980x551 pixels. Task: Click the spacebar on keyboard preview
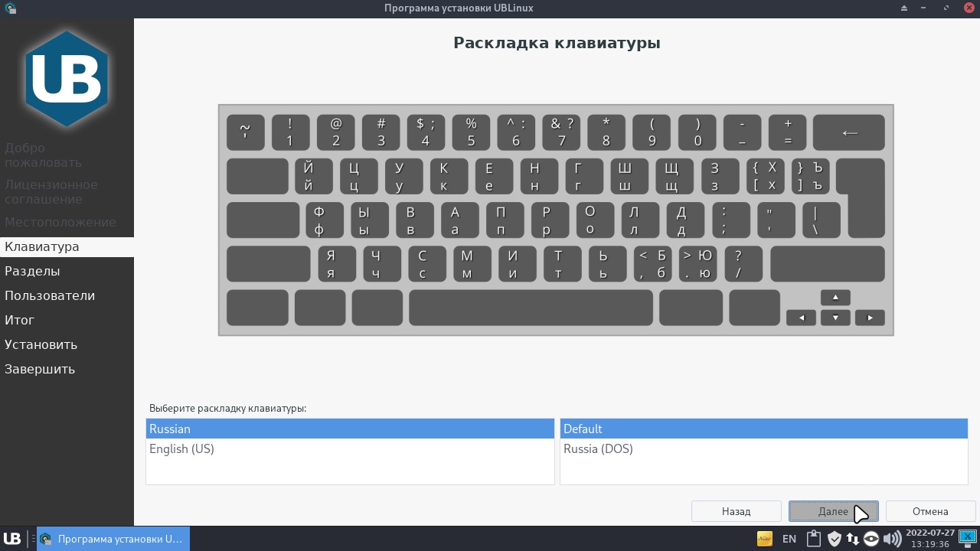click(531, 308)
